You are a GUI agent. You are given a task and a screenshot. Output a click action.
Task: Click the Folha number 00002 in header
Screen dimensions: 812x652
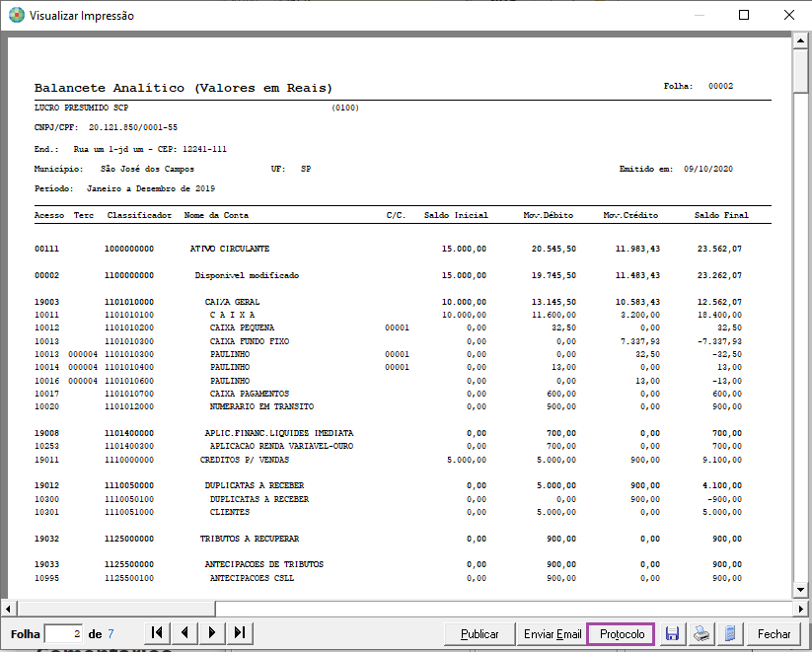721,86
